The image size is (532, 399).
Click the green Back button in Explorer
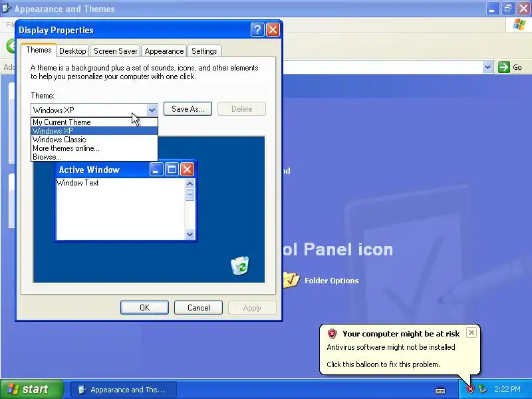click(x=11, y=46)
